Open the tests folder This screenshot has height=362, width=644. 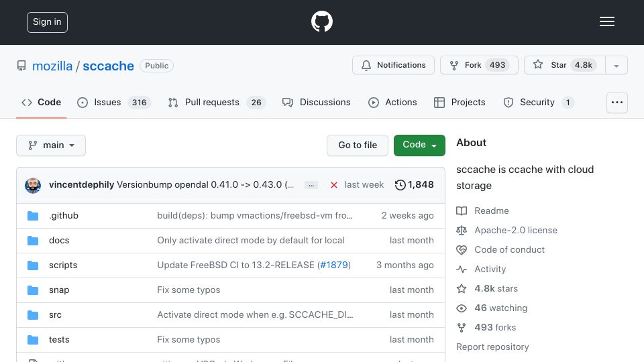pos(59,339)
